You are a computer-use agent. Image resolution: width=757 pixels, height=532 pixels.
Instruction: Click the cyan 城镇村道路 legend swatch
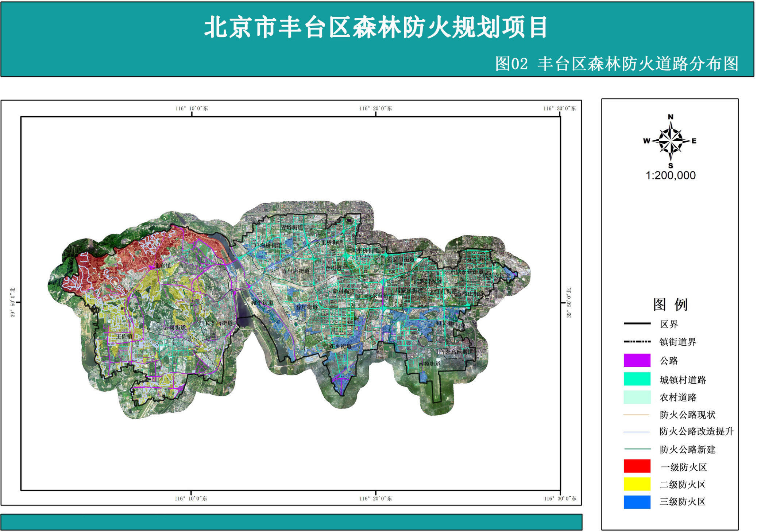point(637,379)
